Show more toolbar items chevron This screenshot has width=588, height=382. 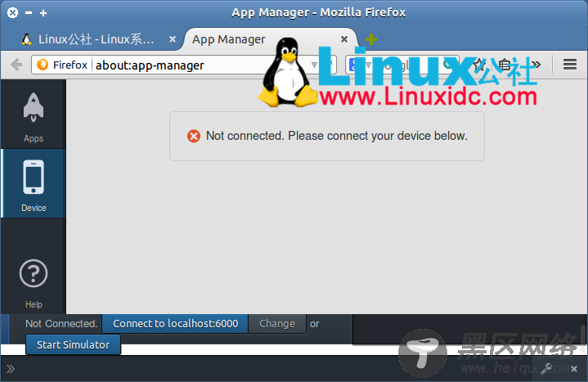click(x=536, y=65)
